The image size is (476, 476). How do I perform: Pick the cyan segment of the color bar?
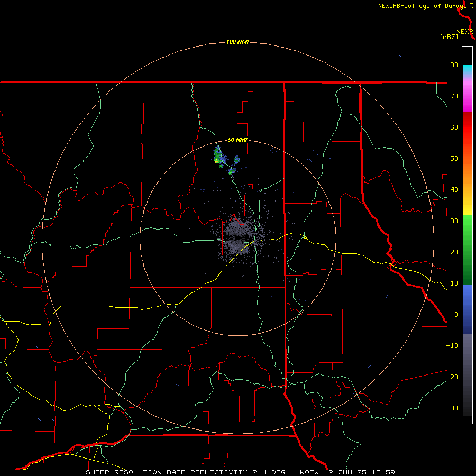coord(467,69)
